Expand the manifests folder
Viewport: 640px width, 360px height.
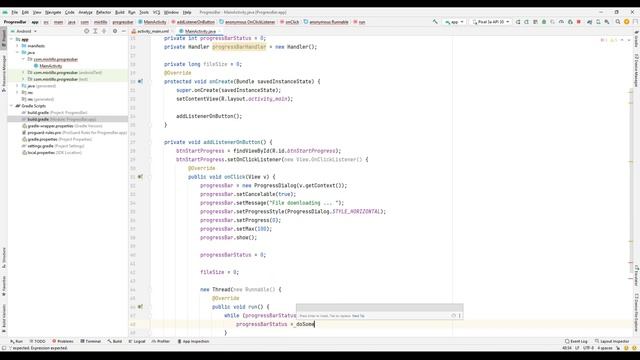pos(18,46)
